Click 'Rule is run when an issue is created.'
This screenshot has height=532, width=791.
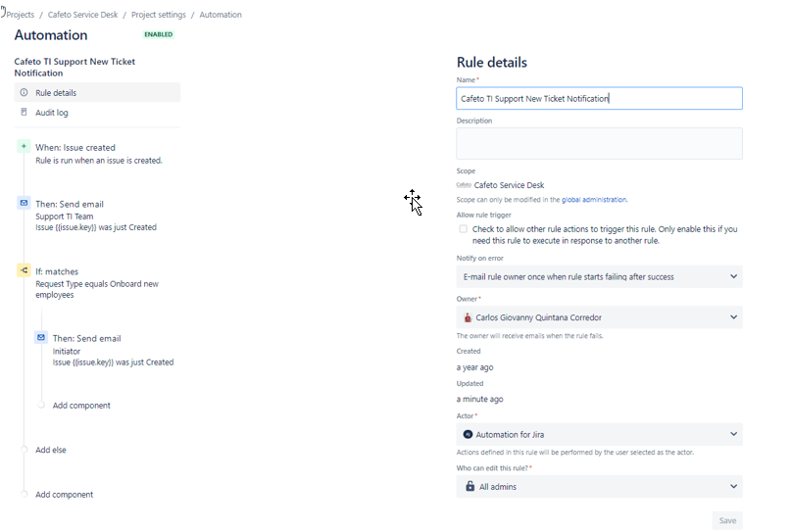99,161
